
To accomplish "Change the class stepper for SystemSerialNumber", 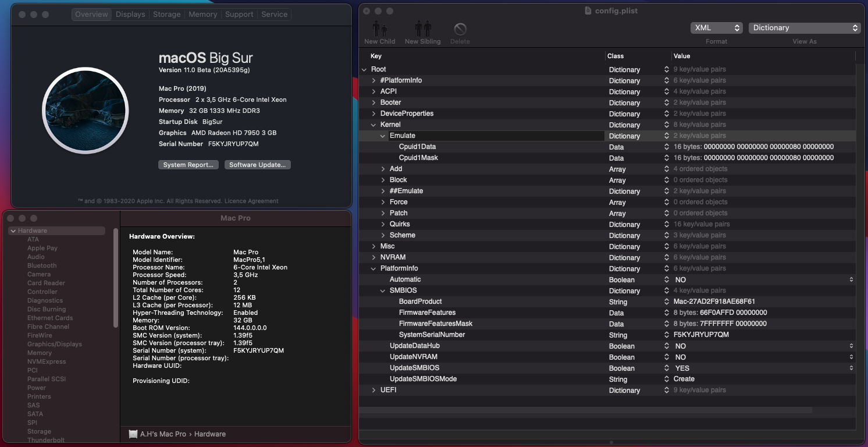I will (x=667, y=335).
